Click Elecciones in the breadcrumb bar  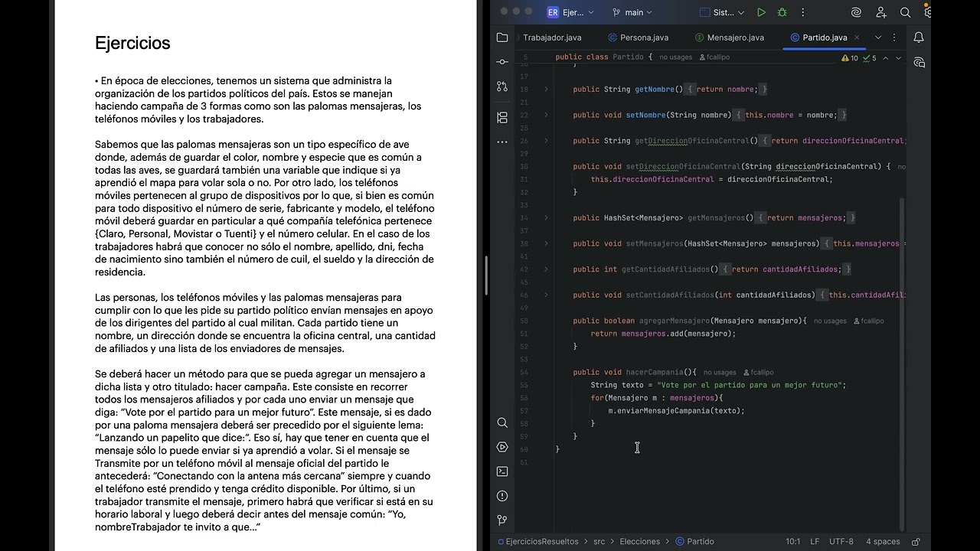639,541
